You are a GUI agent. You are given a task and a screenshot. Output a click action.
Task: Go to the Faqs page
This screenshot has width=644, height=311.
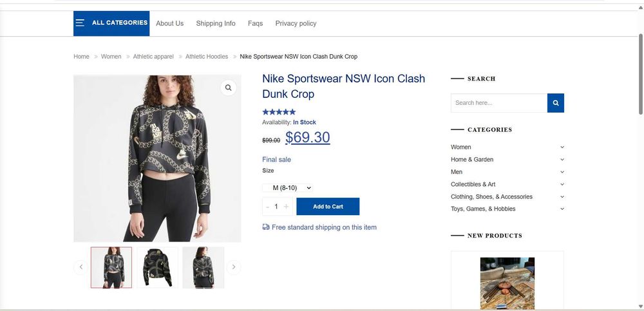[255, 23]
